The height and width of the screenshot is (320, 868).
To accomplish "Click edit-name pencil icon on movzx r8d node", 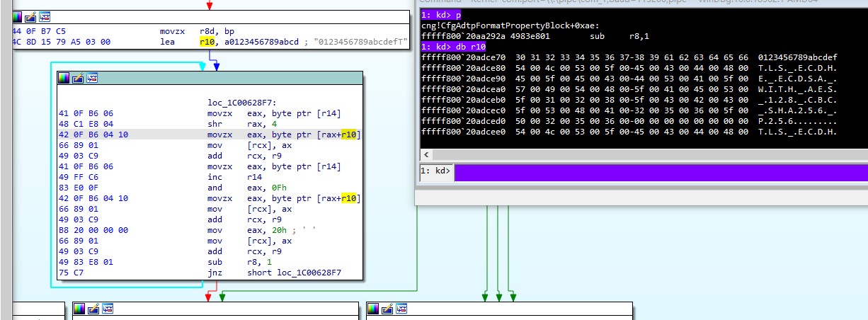I will pyautogui.click(x=30, y=16).
